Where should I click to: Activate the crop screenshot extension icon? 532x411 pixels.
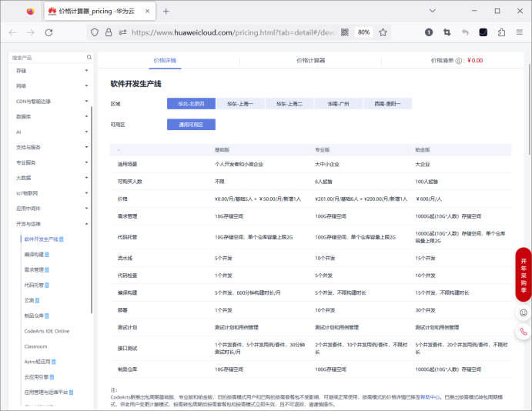coord(447,32)
